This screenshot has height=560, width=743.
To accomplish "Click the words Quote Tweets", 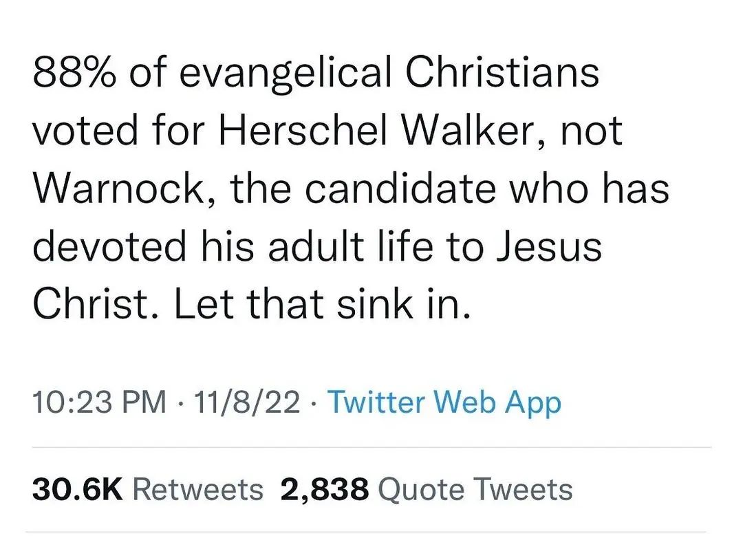I will coord(475,490).
